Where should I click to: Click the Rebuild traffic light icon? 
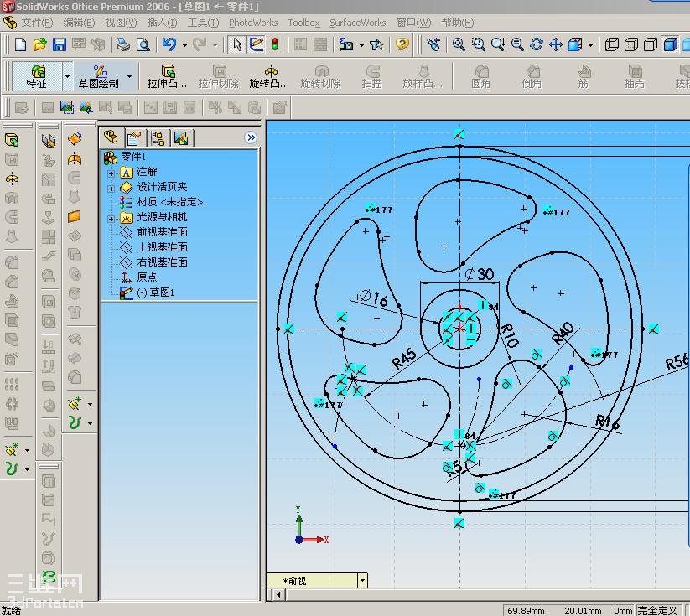(276, 44)
